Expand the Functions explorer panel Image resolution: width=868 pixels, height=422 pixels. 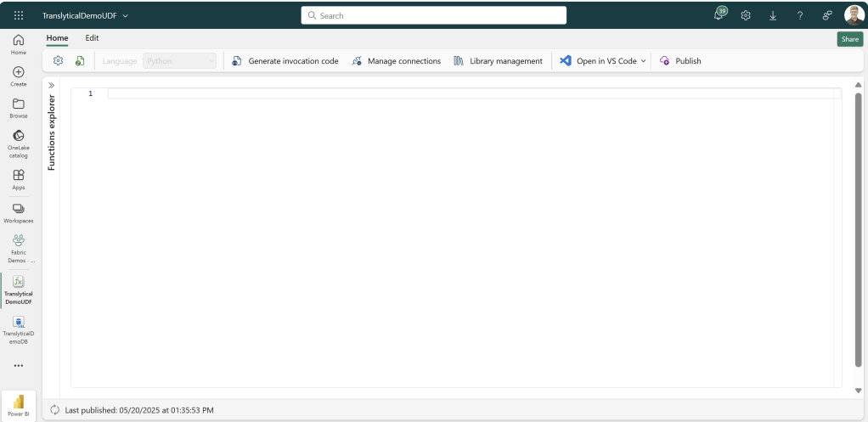pyautogui.click(x=51, y=86)
